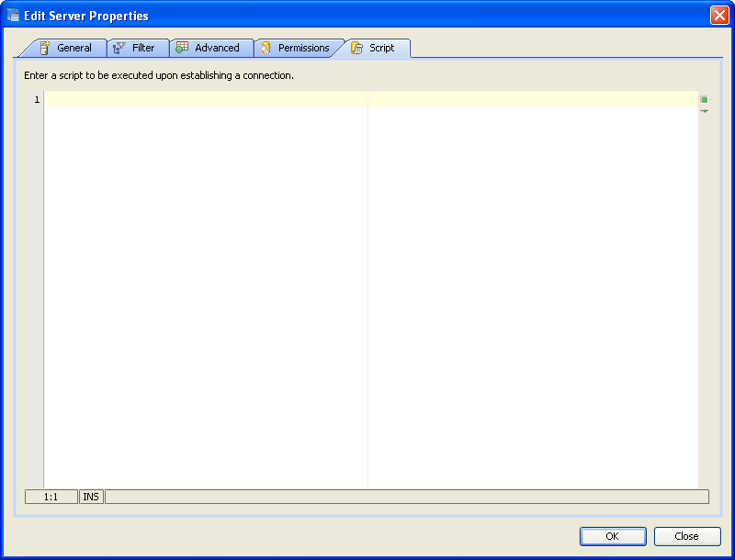
Task: Click the empty status bar message panel
Action: (407, 497)
